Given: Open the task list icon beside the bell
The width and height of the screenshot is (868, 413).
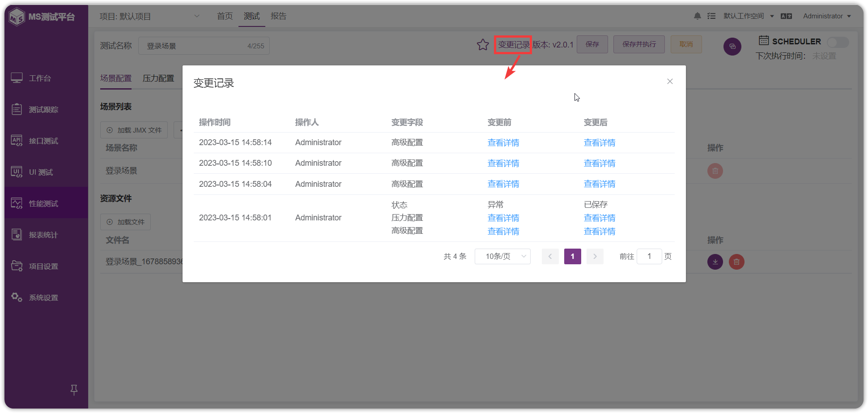Looking at the screenshot, I should (x=711, y=16).
